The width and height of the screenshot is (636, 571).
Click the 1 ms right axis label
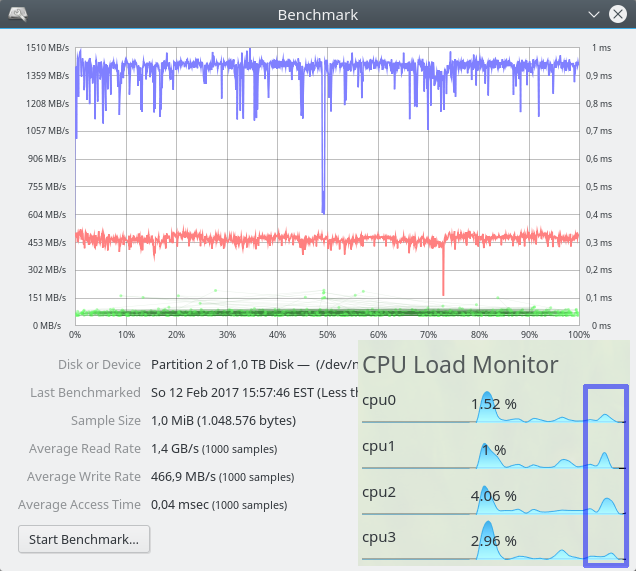point(602,48)
